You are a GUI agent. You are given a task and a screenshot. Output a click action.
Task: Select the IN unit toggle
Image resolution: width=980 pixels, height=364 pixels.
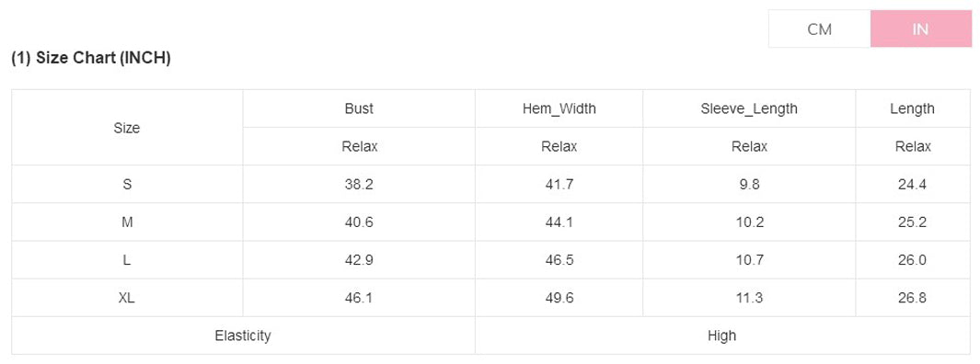[920, 28]
